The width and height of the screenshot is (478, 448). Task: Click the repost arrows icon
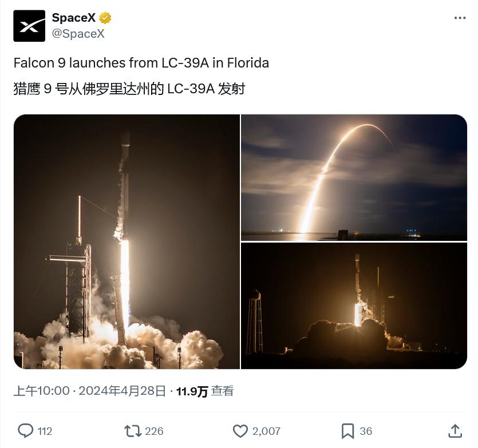click(x=133, y=431)
